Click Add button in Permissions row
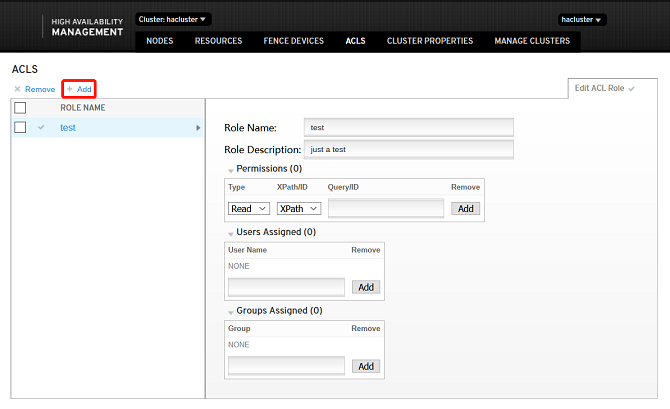The image size is (670, 409). coord(465,208)
